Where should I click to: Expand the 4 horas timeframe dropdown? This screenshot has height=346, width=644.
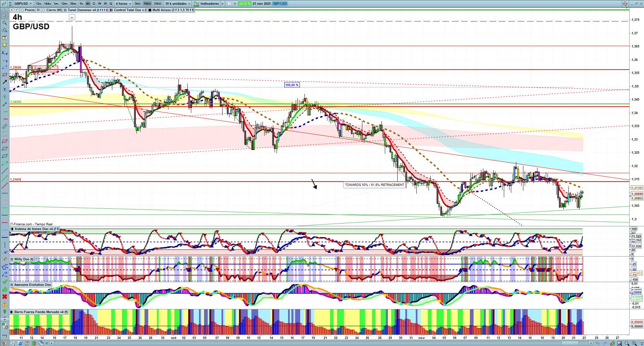(x=123, y=4)
